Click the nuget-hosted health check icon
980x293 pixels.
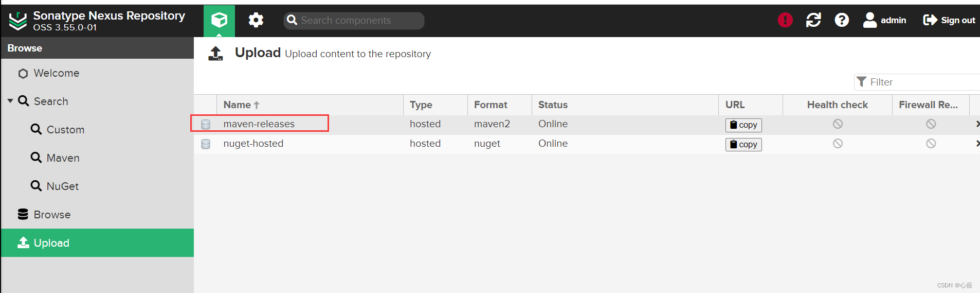point(838,143)
